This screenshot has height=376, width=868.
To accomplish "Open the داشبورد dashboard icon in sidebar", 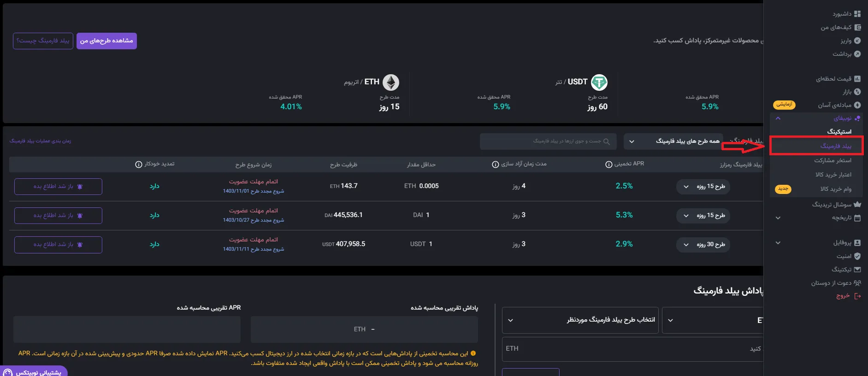I will tap(857, 14).
